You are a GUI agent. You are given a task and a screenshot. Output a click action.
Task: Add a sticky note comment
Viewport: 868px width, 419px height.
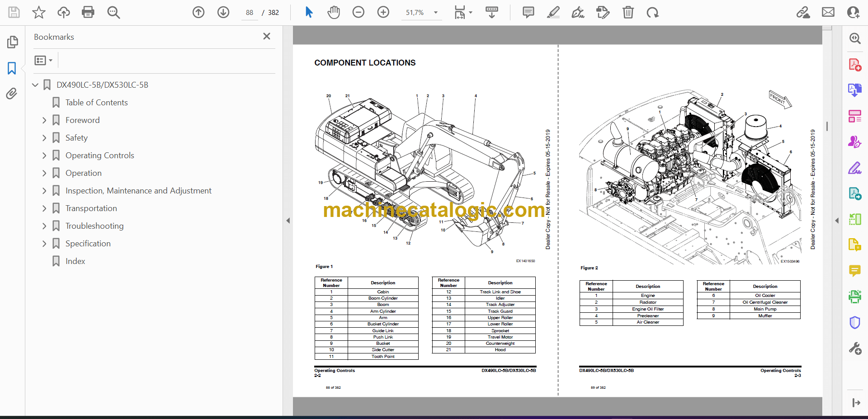click(x=528, y=12)
